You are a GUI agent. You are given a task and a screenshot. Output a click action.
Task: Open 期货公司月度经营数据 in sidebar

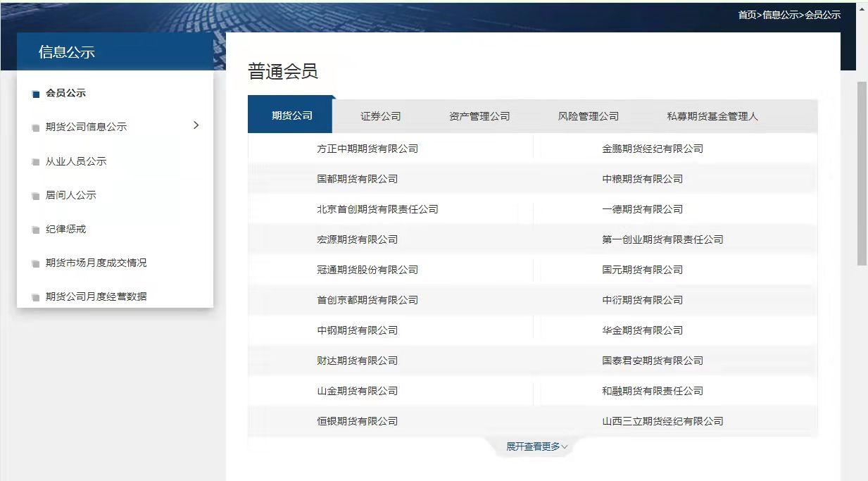(x=96, y=296)
